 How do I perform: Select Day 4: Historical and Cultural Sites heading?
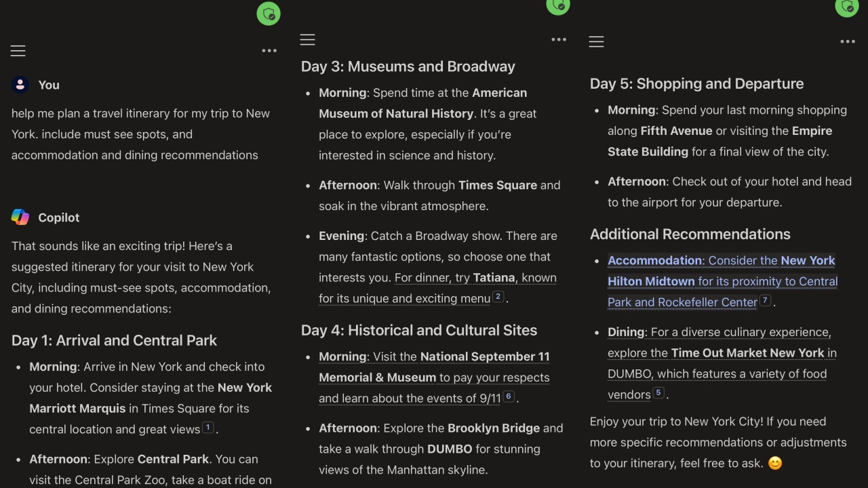419,330
